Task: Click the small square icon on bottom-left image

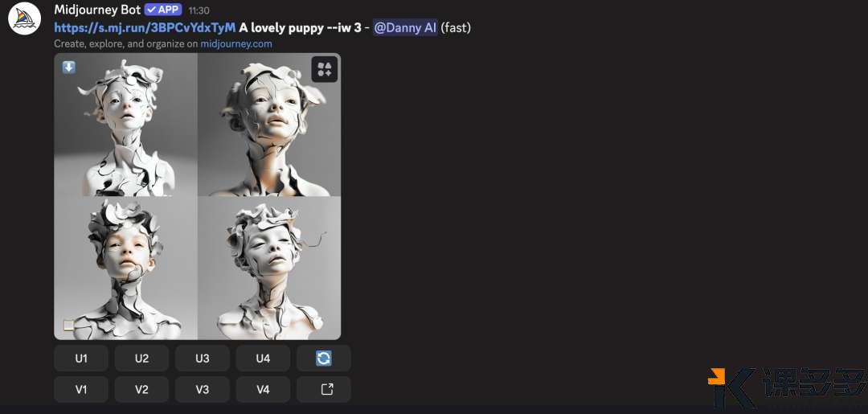Action: [68, 325]
